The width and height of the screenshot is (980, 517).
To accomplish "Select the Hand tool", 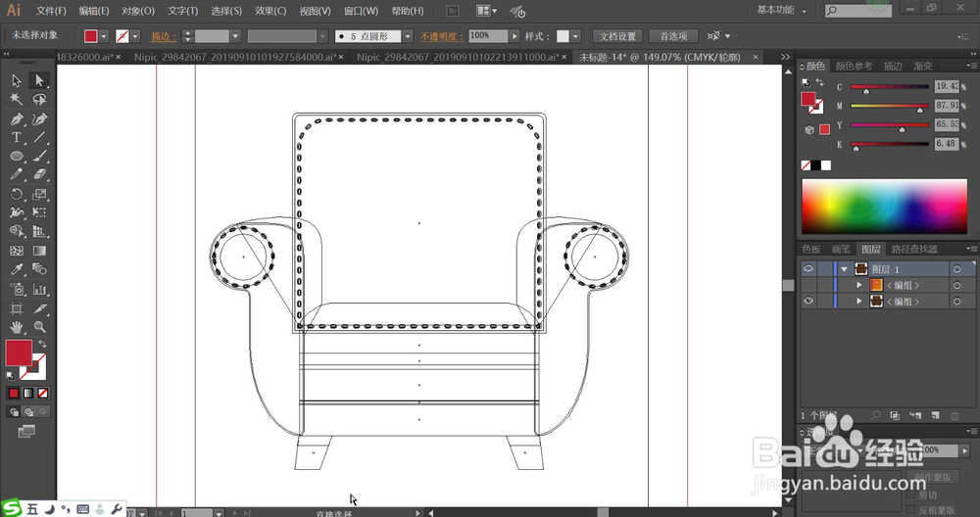I will pyautogui.click(x=17, y=327).
